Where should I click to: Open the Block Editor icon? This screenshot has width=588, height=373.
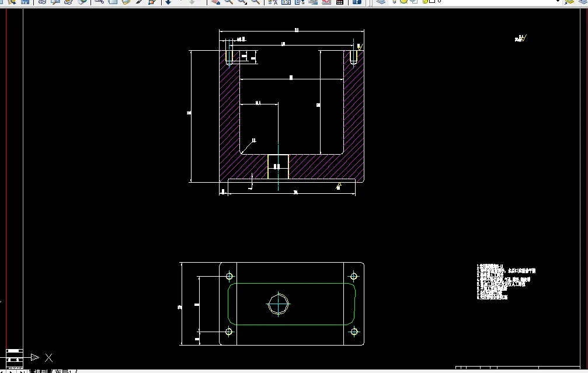click(152, 2)
